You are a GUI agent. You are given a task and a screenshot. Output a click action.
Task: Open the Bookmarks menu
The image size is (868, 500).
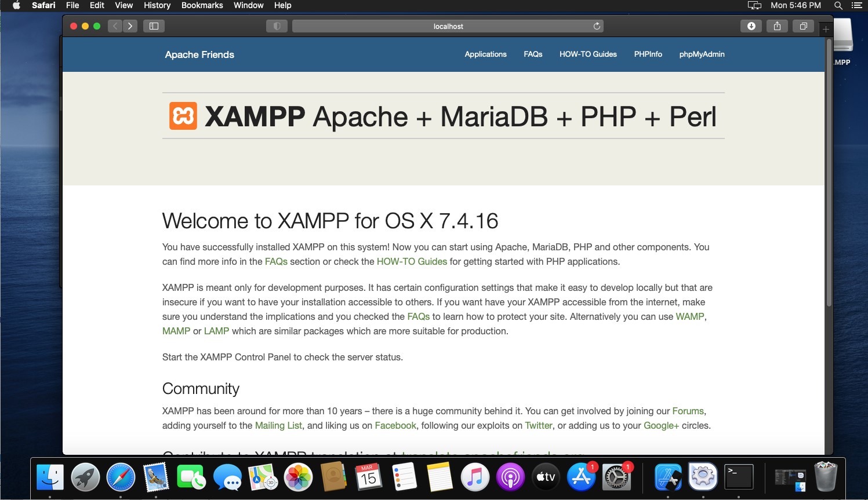click(202, 5)
